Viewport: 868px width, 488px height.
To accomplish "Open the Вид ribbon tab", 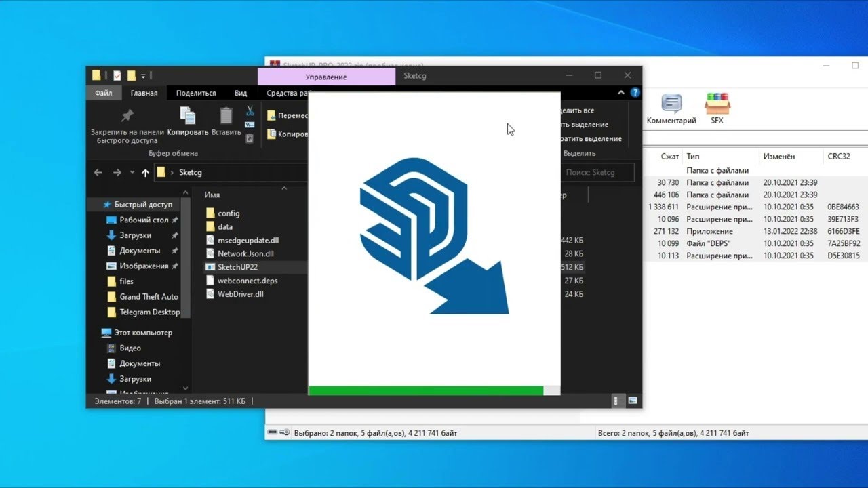I will (241, 93).
